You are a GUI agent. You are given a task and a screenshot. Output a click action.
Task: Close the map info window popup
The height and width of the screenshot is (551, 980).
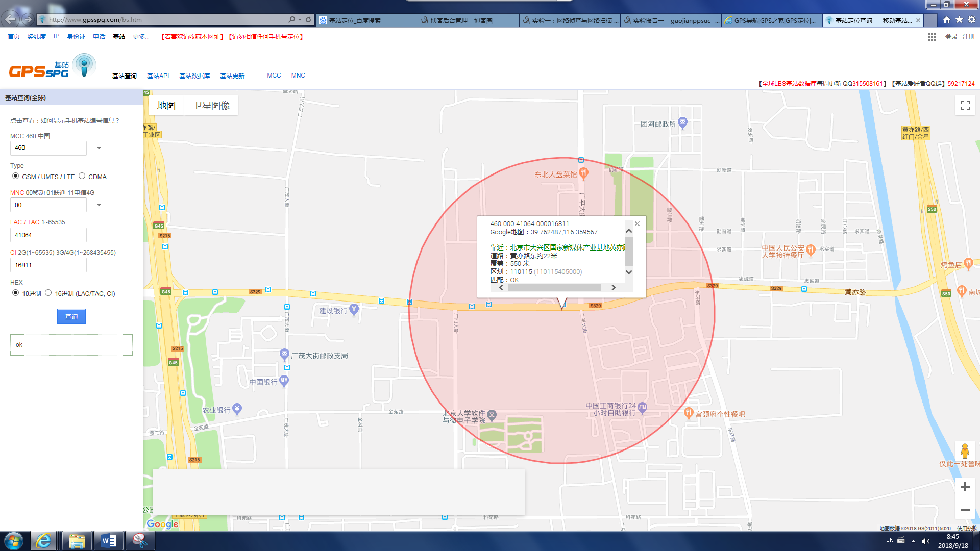[x=637, y=223]
